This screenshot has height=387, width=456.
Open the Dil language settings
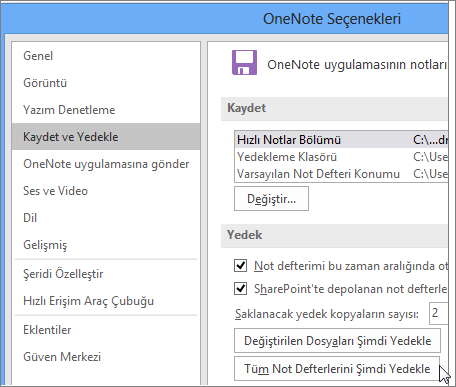pyautogui.click(x=106, y=218)
